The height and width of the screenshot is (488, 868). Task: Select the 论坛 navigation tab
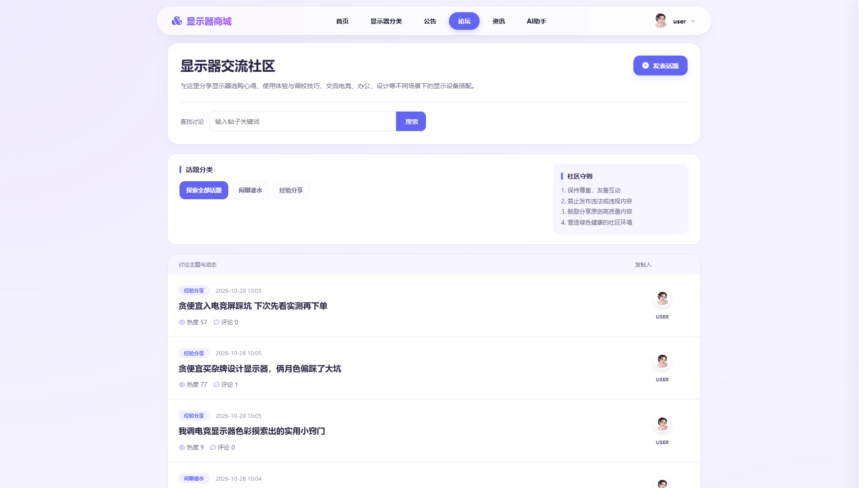[x=464, y=21]
